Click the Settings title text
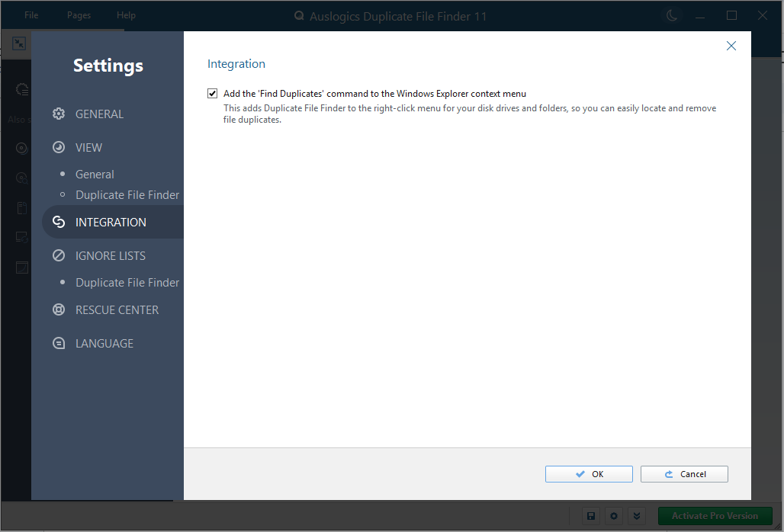Screen dimensions: 784x532 (x=108, y=66)
